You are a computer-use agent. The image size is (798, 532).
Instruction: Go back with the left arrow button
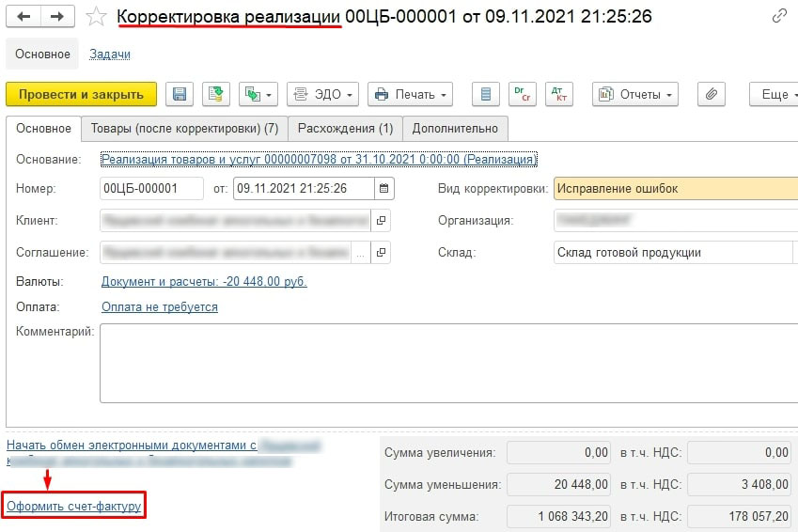point(23,16)
